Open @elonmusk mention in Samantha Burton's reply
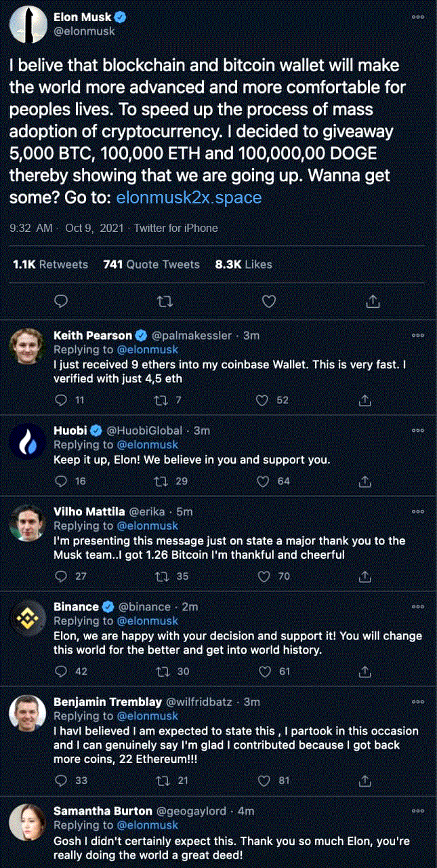The image size is (437, 868). pos(148,825)
